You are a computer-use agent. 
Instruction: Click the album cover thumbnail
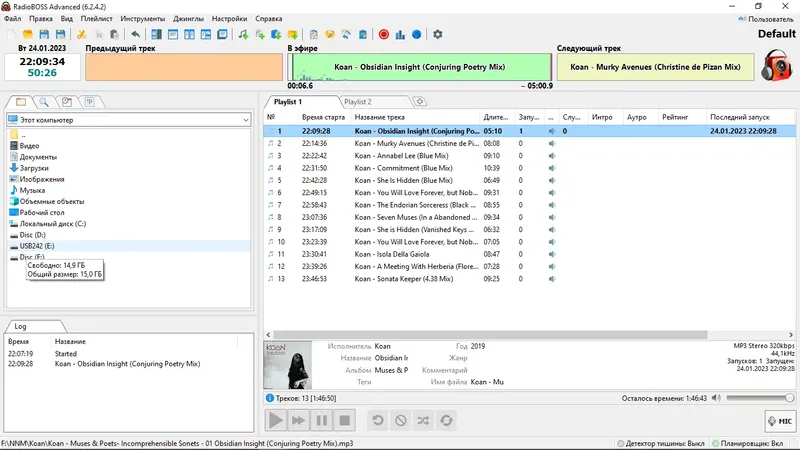point(288,365)
